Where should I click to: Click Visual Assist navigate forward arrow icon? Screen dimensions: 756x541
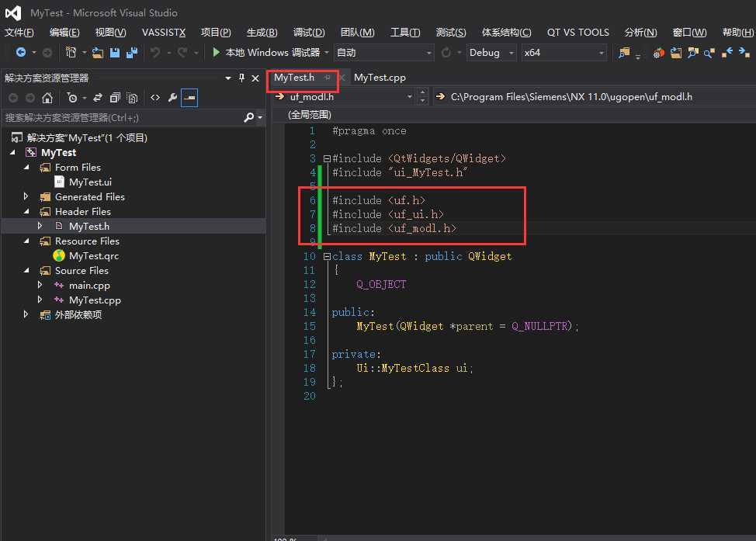744,52
